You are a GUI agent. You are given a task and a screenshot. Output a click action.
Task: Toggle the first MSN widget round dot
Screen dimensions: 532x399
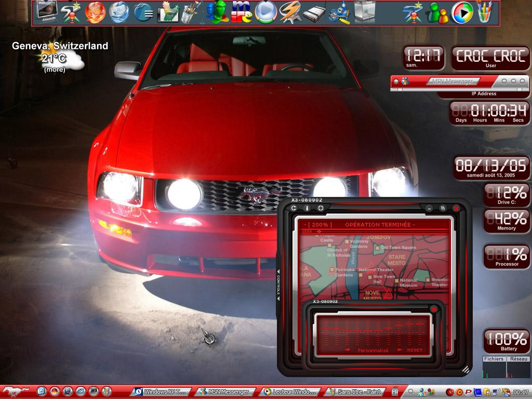pyautogui.click(x=396, y=82)
